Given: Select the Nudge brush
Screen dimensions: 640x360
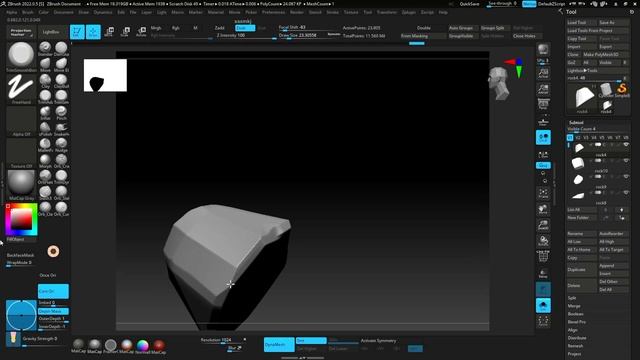Looking at the screenshot, I should point(61,144).
